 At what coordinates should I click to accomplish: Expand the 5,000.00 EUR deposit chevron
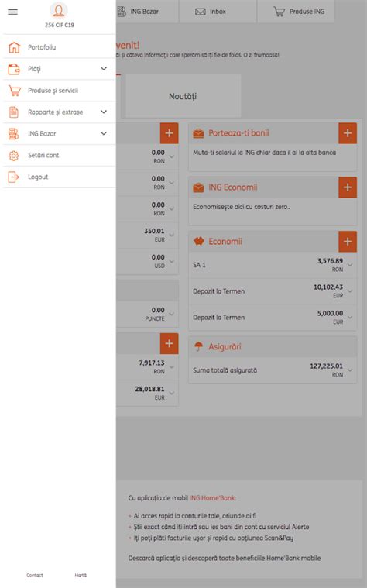coord(350,318)
